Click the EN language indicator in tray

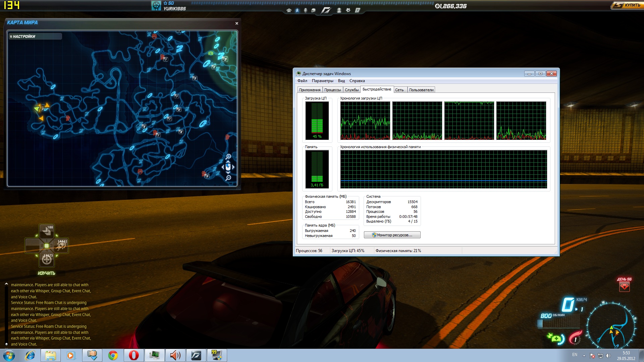[575, 355]
